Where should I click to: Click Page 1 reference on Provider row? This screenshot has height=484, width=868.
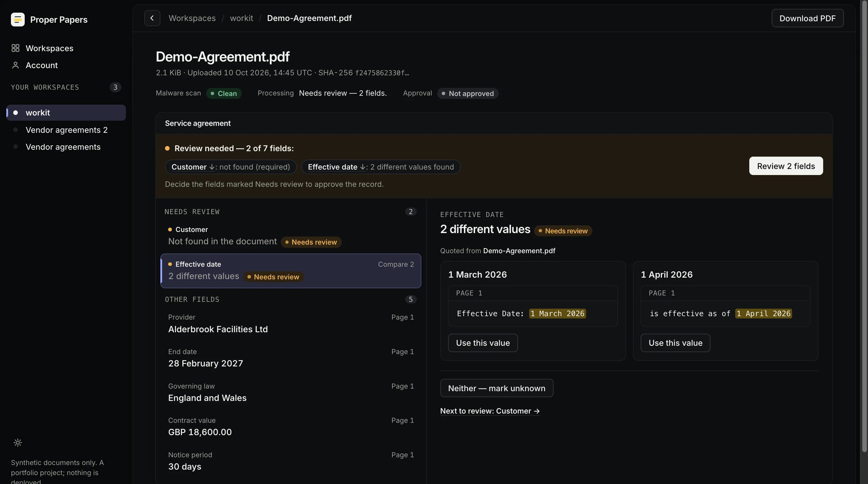(402, 317)
